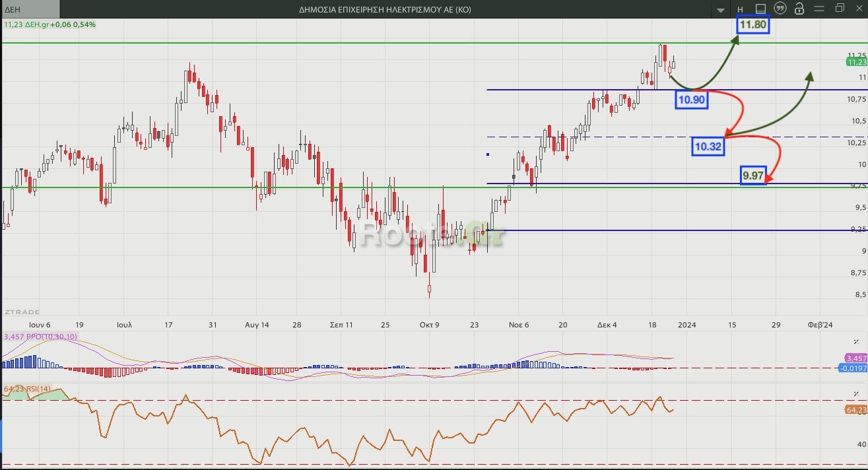Select the 10.90 support level label
Image resolution: width=868 pixels, height=470 pixels.
coord(691,100)
